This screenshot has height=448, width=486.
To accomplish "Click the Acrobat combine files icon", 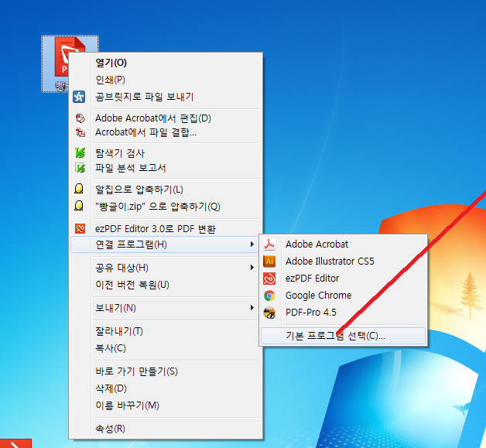I will coord(80,132).
